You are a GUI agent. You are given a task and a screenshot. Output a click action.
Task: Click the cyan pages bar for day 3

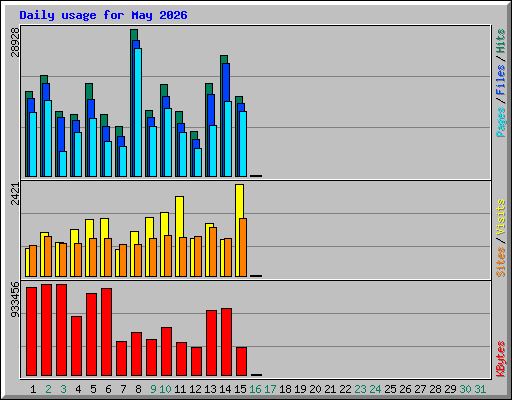[x=63, y=164]
